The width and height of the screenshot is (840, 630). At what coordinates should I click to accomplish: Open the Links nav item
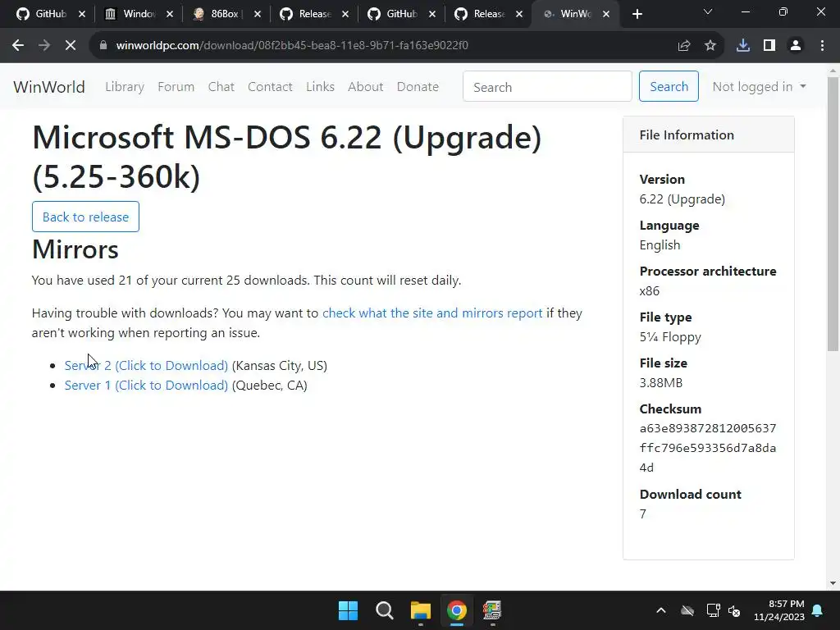click(x=321, y=87)
